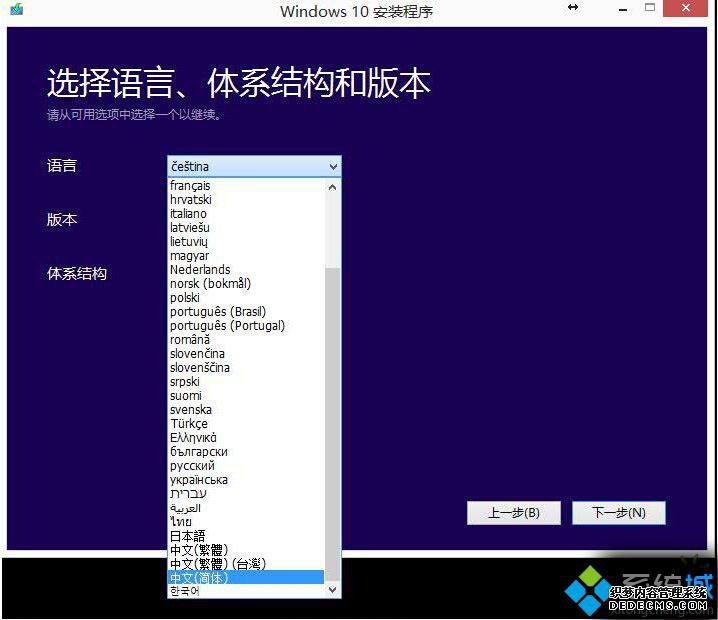
Task: Select polski in language list
Action: pos(247,298)
